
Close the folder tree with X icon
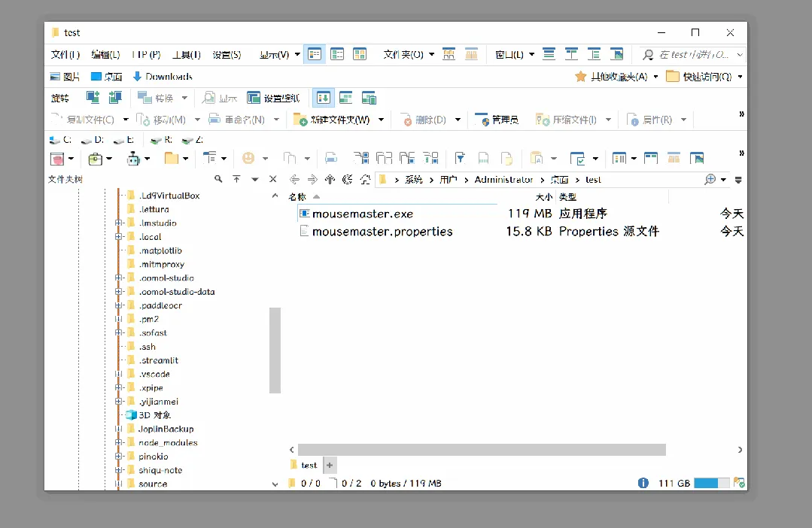pyautogui.click(x=273, y=179)
